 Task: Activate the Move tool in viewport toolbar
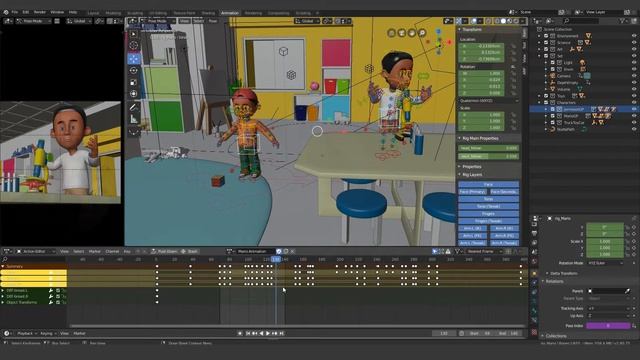pos(133,58)
